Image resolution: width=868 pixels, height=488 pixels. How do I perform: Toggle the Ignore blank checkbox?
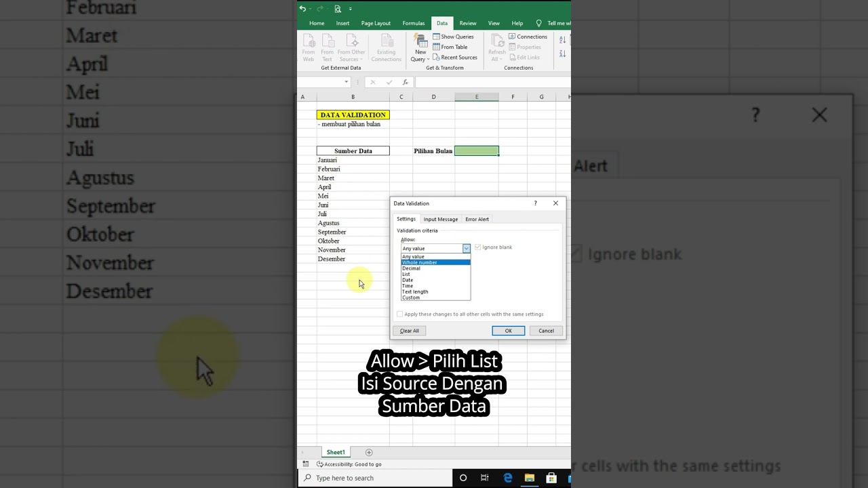pyautogui.click(x=478, y=247)
